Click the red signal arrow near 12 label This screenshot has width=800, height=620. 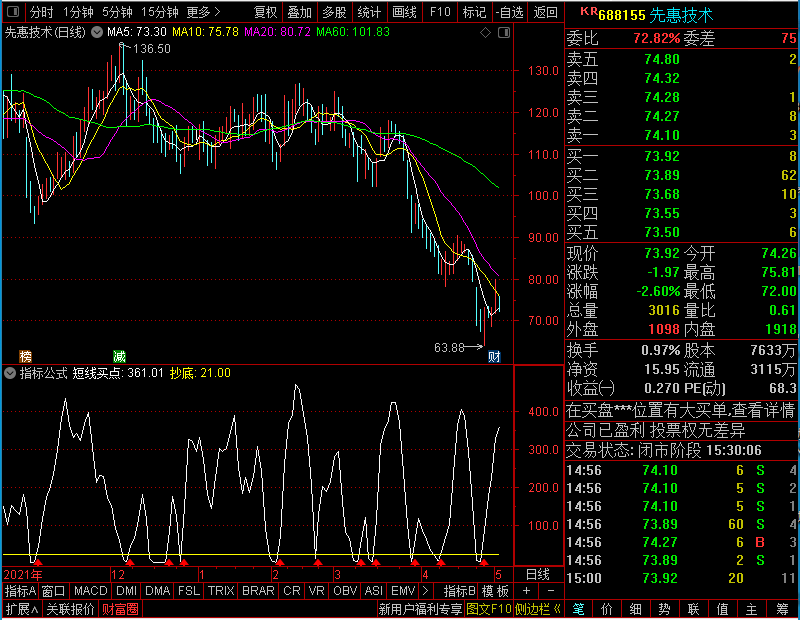pos(130,562)
